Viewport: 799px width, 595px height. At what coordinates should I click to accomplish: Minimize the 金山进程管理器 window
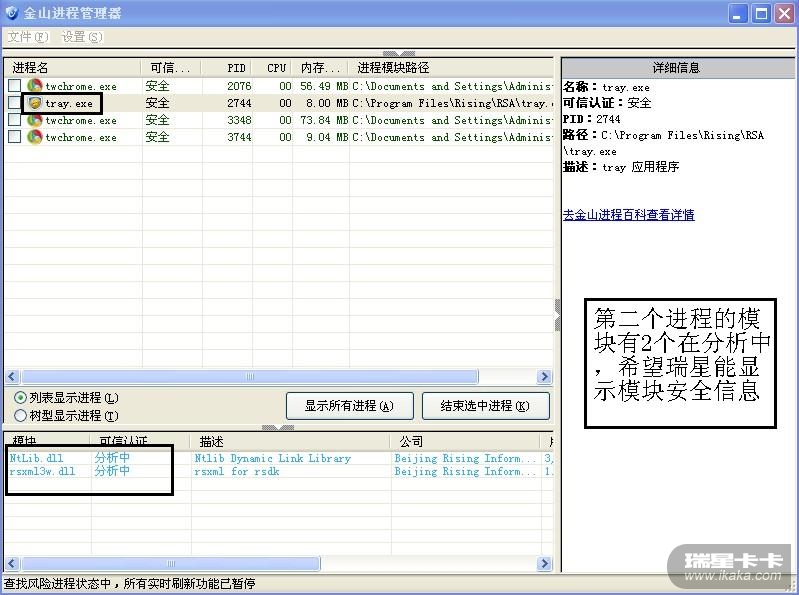tap(737, 13)
